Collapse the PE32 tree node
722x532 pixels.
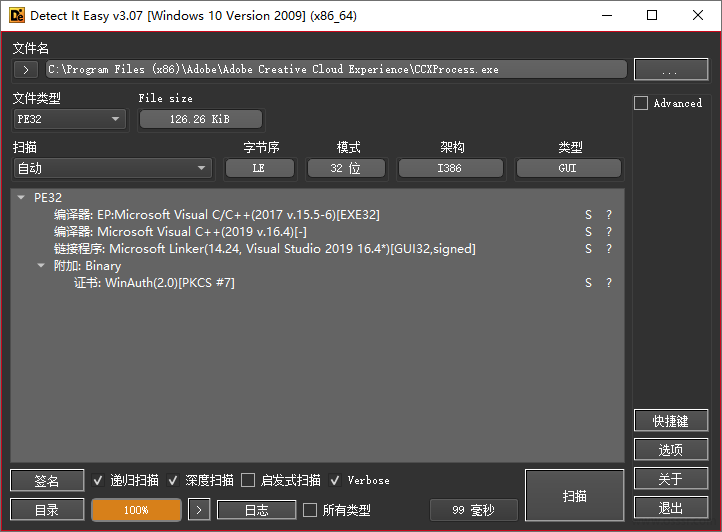click(x=22, y=198)
